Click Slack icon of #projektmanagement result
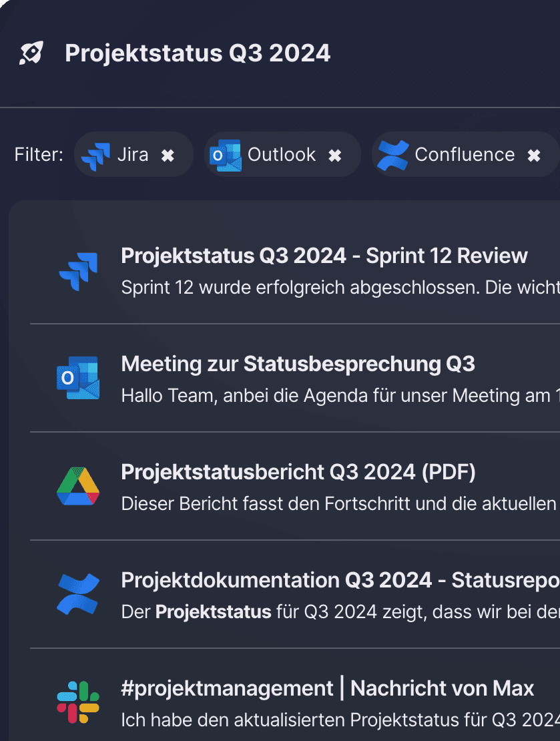The image size is (560, 741). (78, 702)
